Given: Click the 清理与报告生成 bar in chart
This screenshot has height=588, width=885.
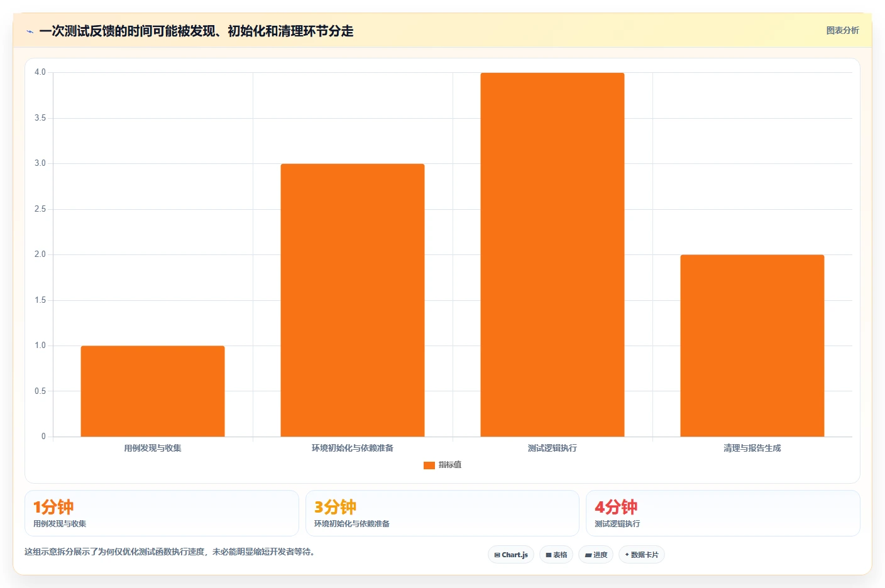Looking at the screenshot, I should [752, 346].
